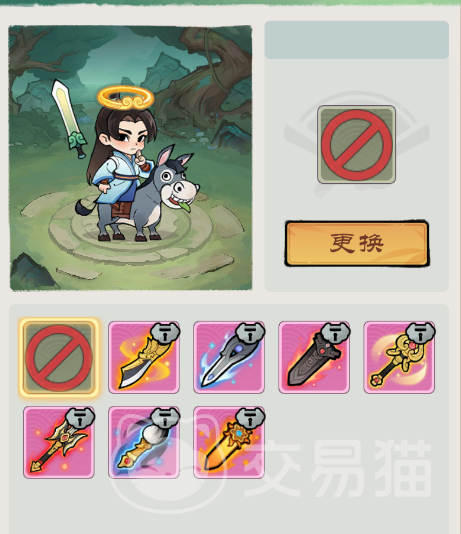
Task: Tap the lock badge on sun-hilt sword
Action: (250, 419)
